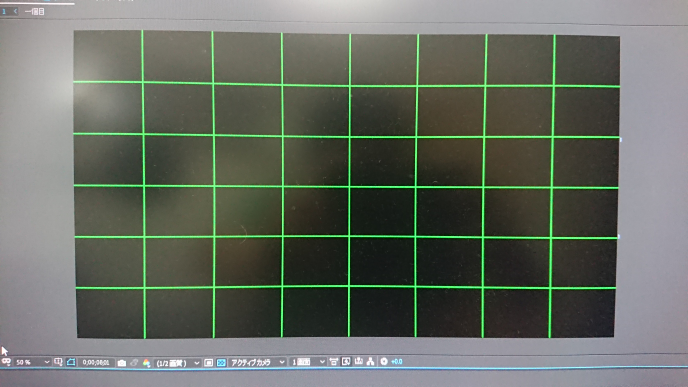Viewport: 688px width, 387px height.
Task: Select the 一個目 composition breadcrumb
Action: 34,11
